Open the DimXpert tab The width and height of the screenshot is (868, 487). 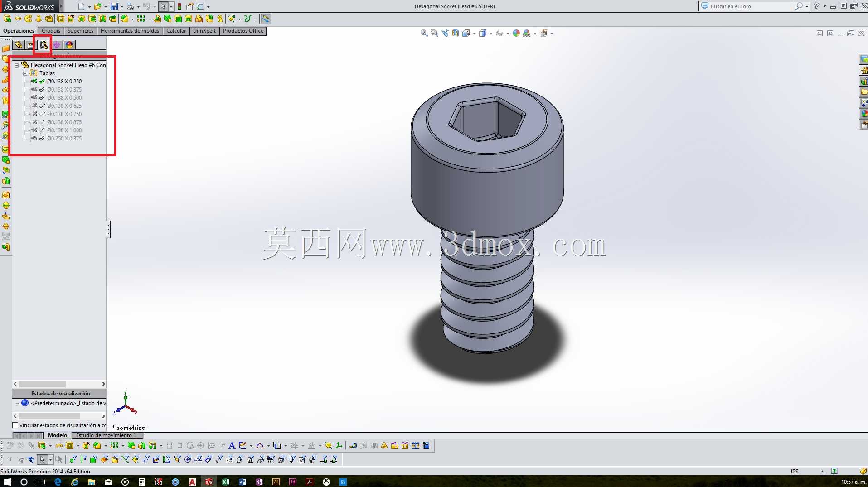[204, 31]
